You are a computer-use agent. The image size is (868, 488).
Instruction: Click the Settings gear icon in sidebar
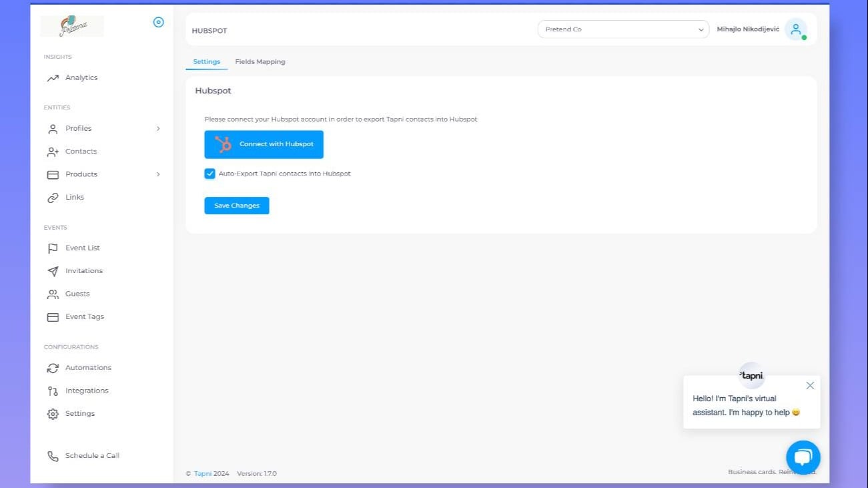coord(53,414)
